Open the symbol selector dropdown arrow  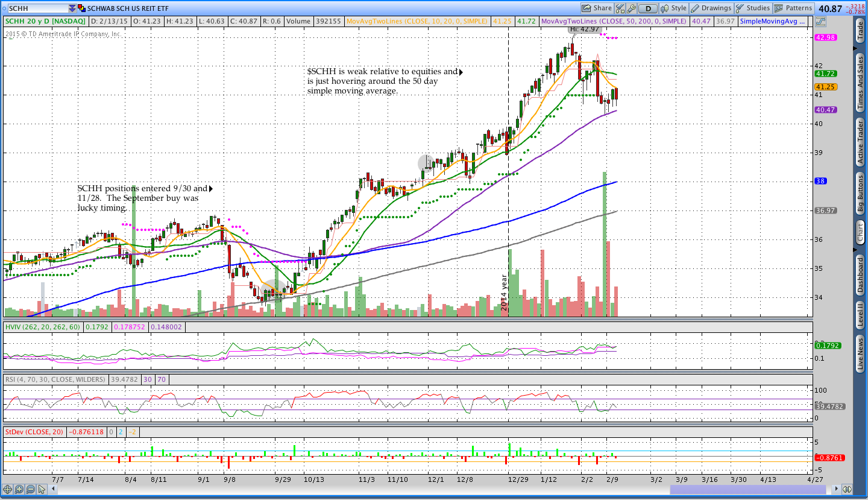pos(72,8)
